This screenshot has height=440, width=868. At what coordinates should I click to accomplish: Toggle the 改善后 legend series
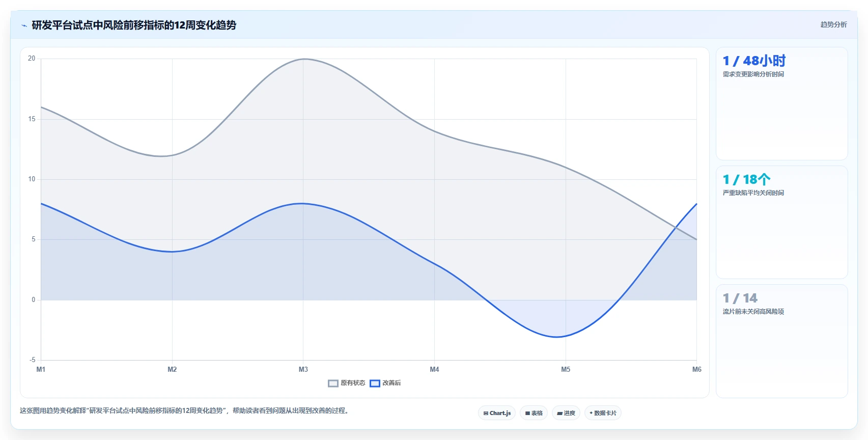(x=385, y=383)
